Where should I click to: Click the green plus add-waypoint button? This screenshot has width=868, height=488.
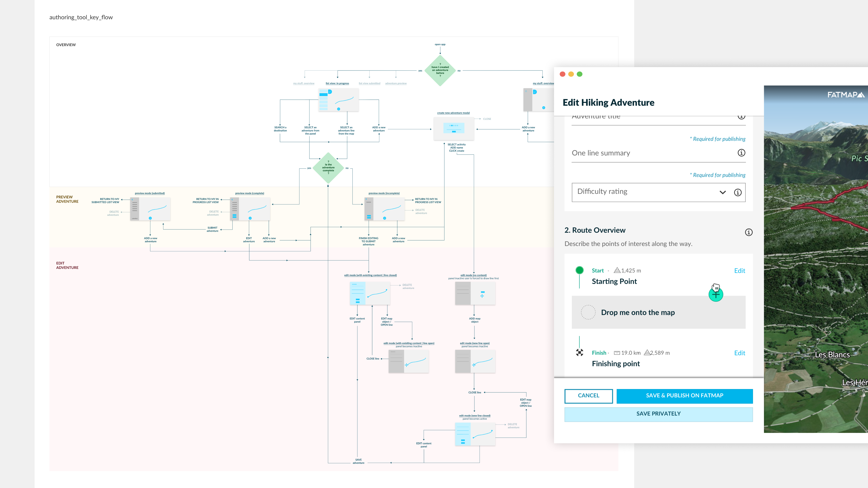coord(716,295)
